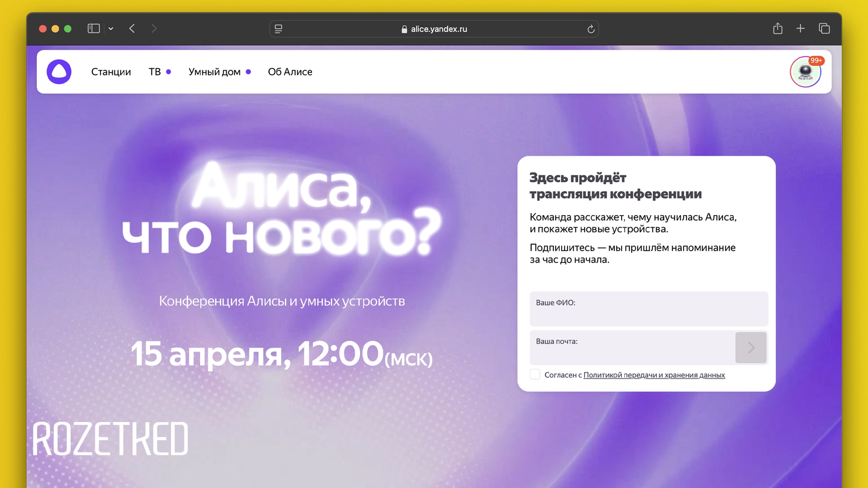Close the Safari window with red button

point(43,29)
